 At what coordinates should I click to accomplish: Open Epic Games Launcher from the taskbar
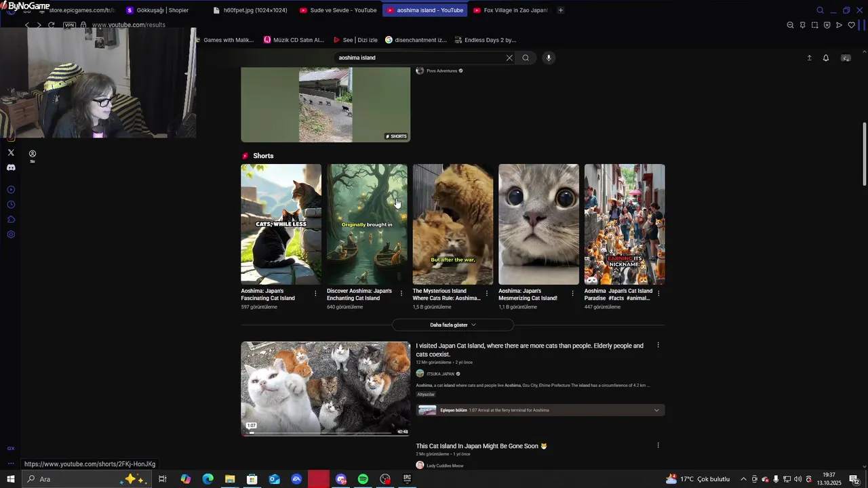tap(408, 479)
